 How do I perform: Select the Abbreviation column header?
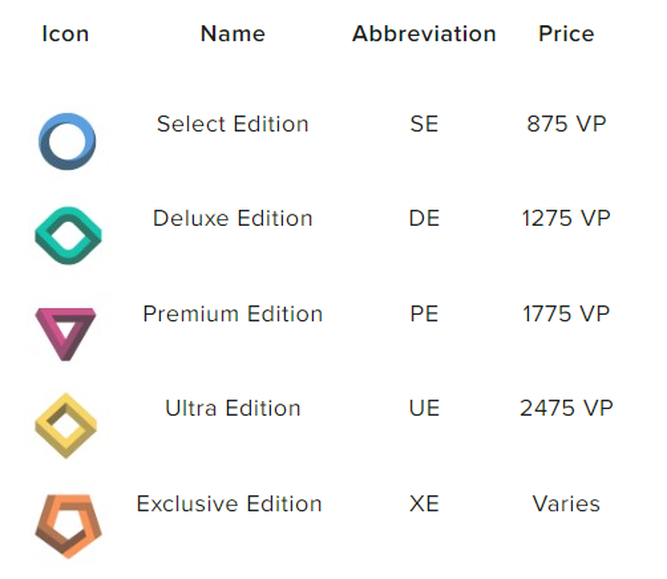424,34
